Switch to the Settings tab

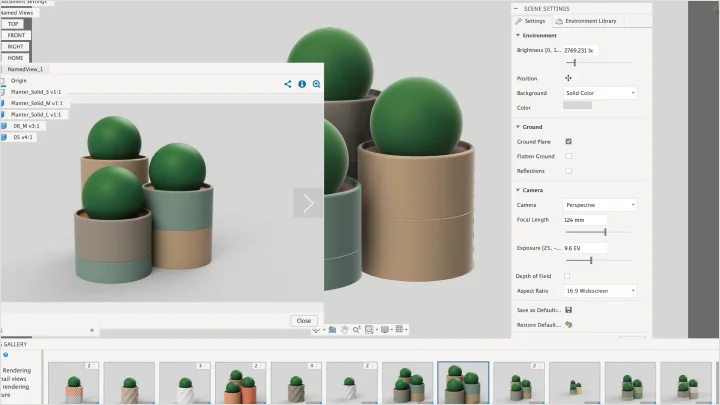click(531, 21)
